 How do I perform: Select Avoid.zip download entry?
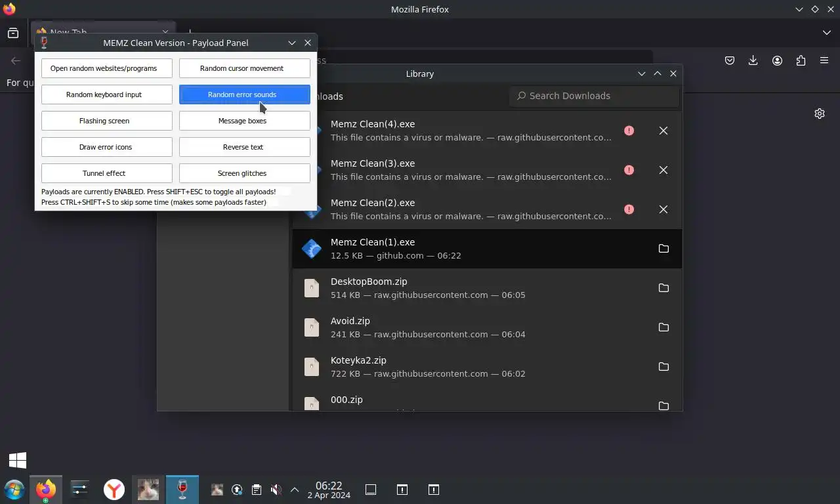pos(487,327)
